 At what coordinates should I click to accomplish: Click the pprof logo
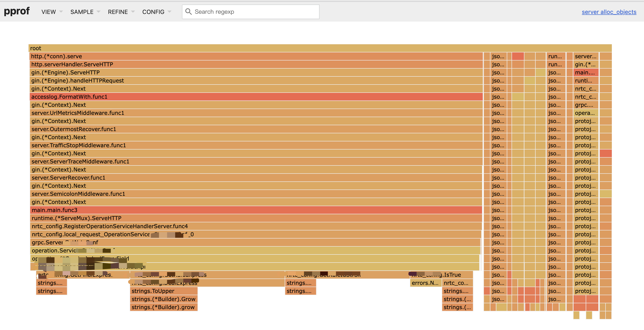(x=17, y=11)
